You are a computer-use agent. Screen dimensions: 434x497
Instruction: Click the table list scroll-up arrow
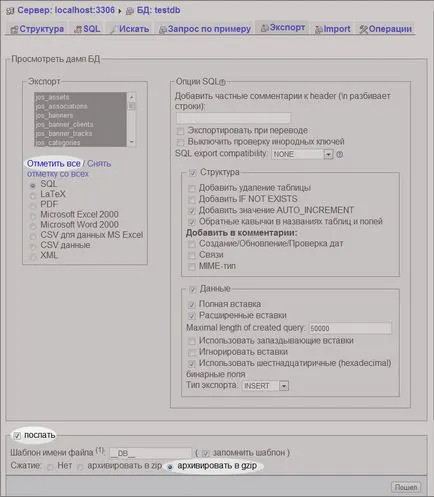click(x=132, y=97)
